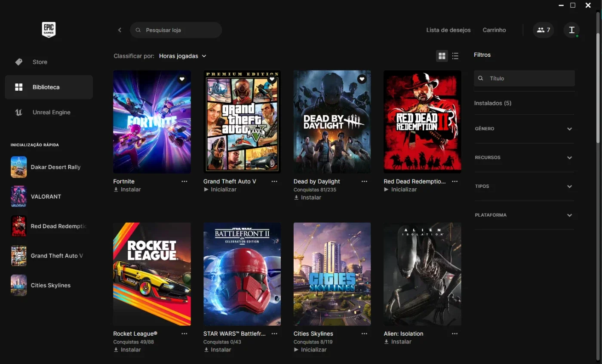Click Instalar under Dead by Daylight
Screen dimensions: 602x364
(x=307, y=198)
